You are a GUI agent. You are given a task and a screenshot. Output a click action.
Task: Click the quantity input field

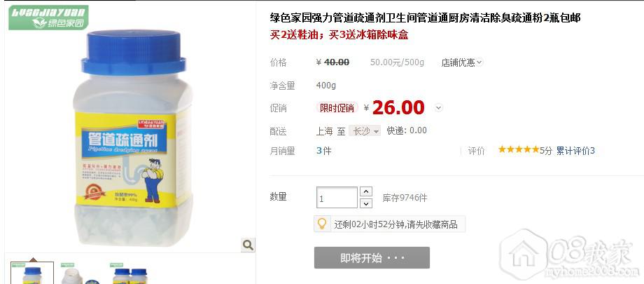[337, 198]
